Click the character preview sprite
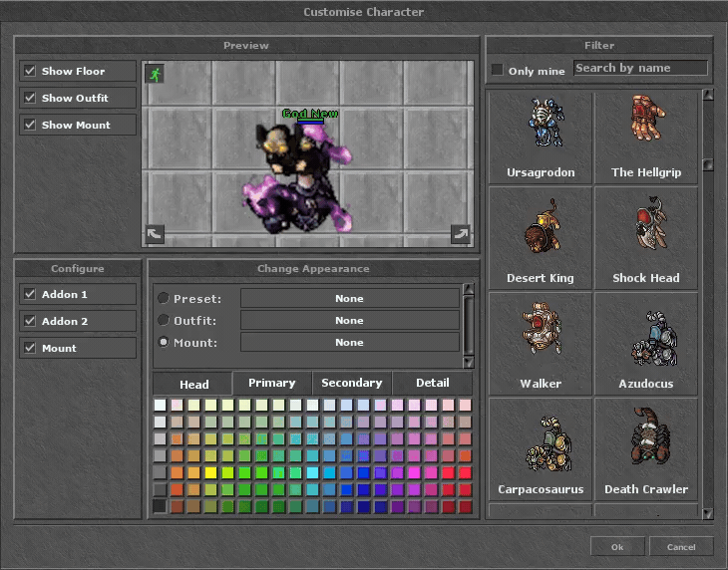 point(297,176)
